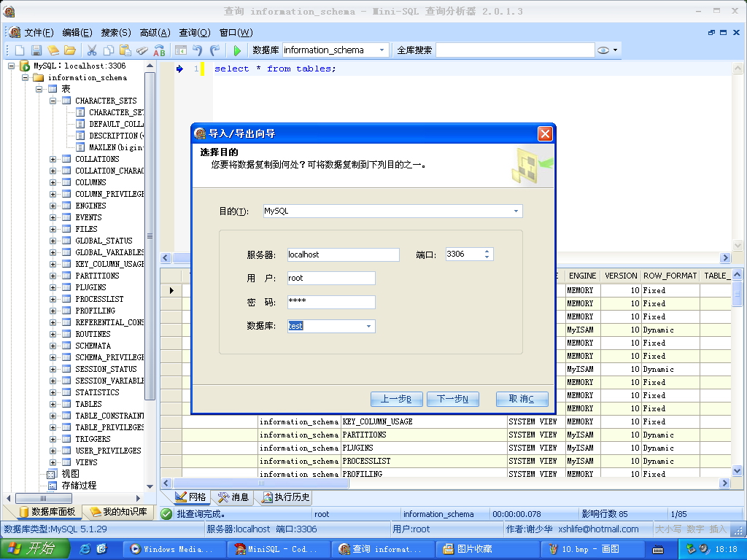Click the MySQL server node icon in tree
This screenshot has height=560, width=747.
click(x=25, y=66)
